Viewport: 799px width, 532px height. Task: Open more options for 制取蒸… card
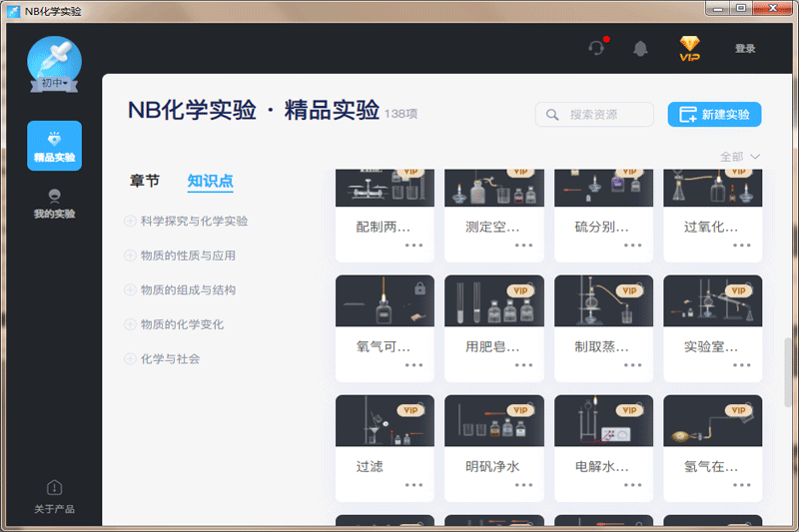[632, 365]
